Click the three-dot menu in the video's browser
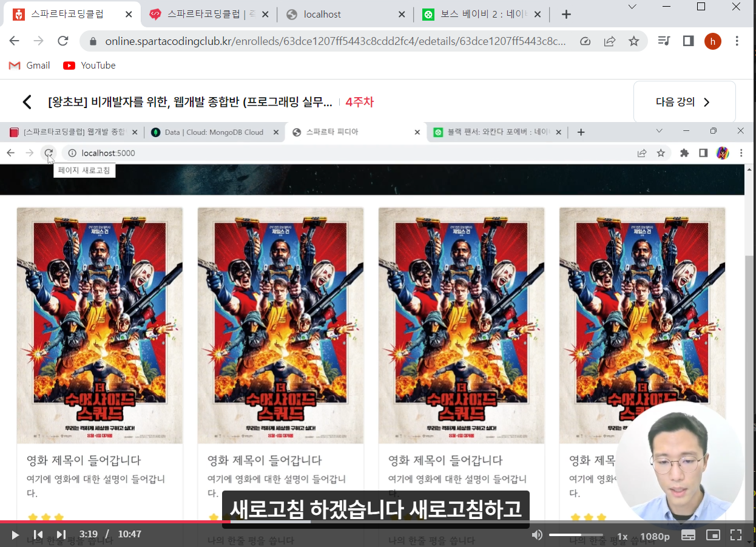 click(741, 153)
